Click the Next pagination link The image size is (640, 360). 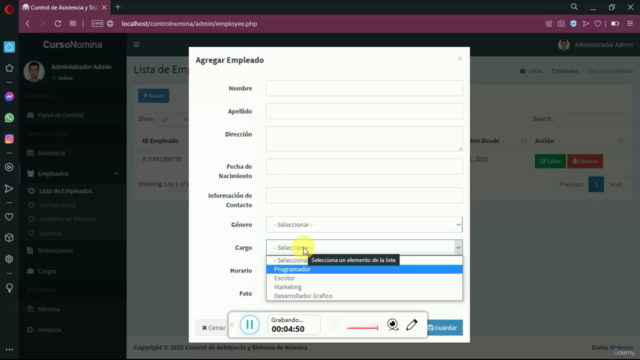point(616,184)
